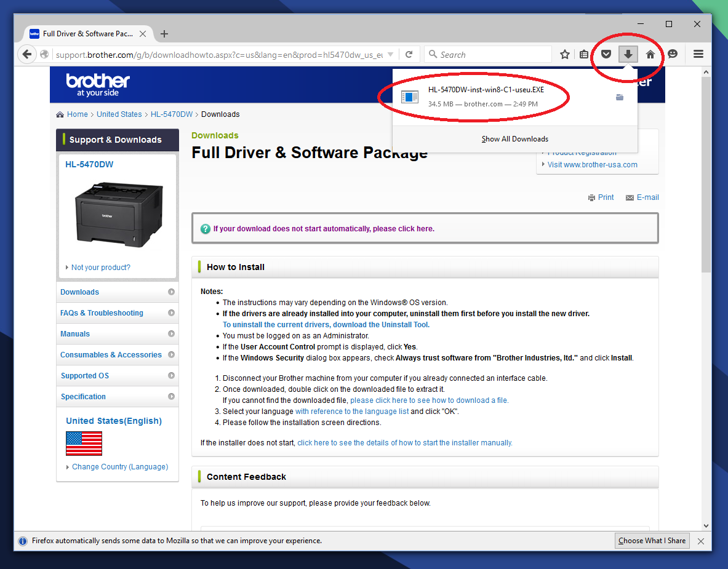The width and height of the screenshot is (728, 569).
Task: Open Downloads in the sidebar menu
Action: [x=118, y=292]
